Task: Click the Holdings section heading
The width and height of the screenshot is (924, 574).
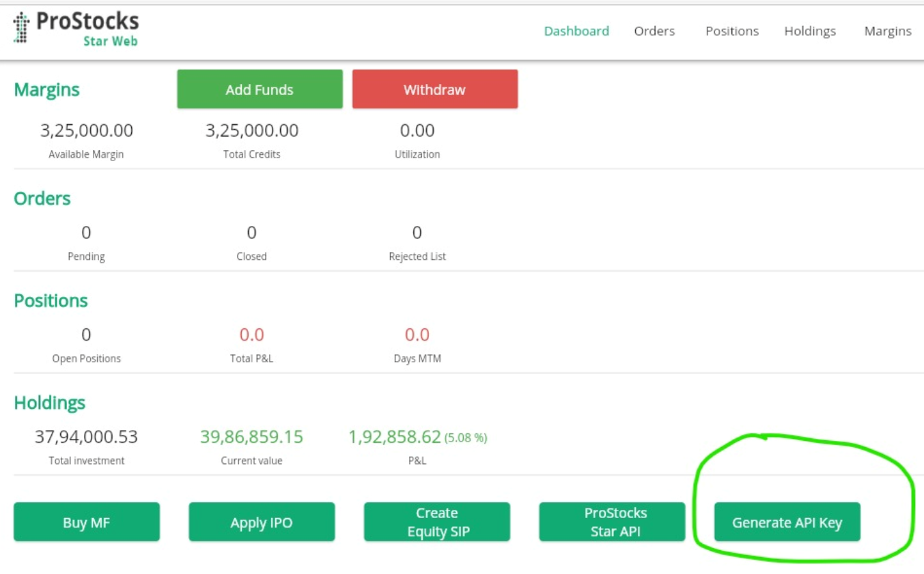Action: click(50, 403)
